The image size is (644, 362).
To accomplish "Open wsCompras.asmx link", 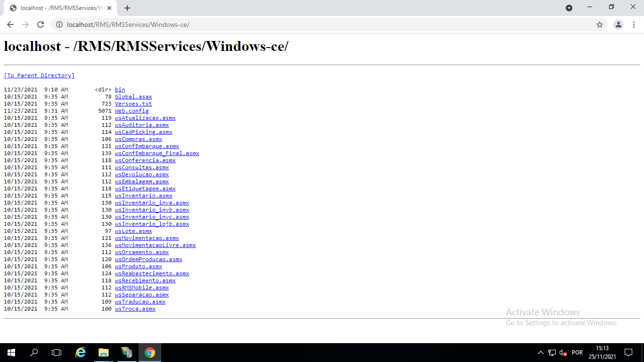I will tap(139, 139).
